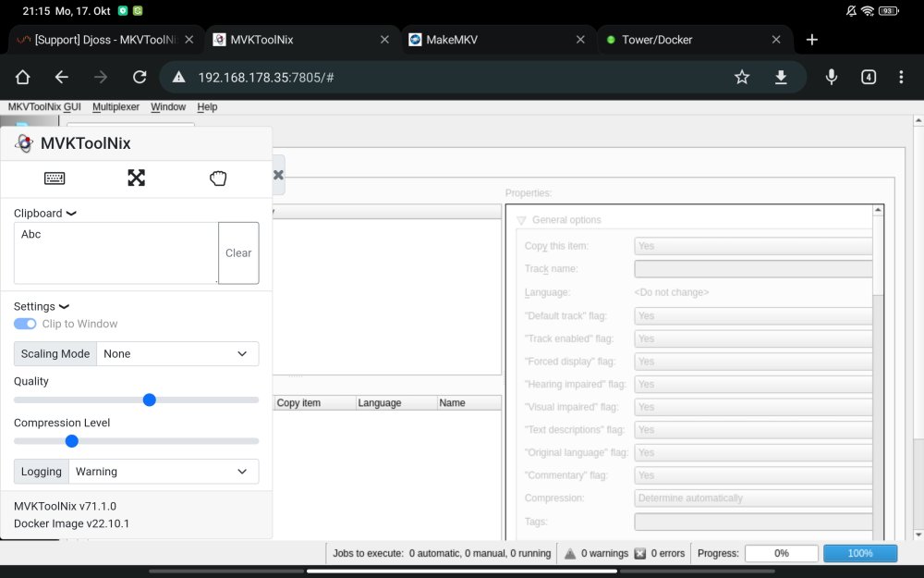Open the Compression dropdown

point(753,498)
